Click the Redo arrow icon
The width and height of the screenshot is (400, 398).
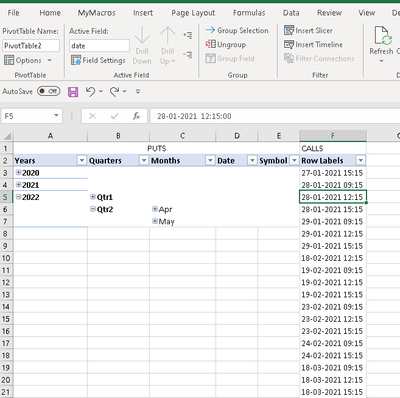click(114, 91)
